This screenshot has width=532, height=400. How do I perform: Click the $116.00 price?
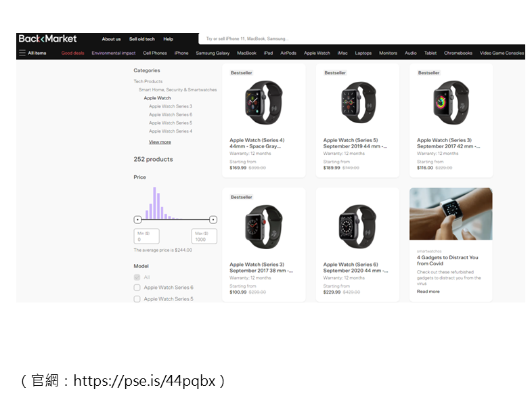[425, 168]
